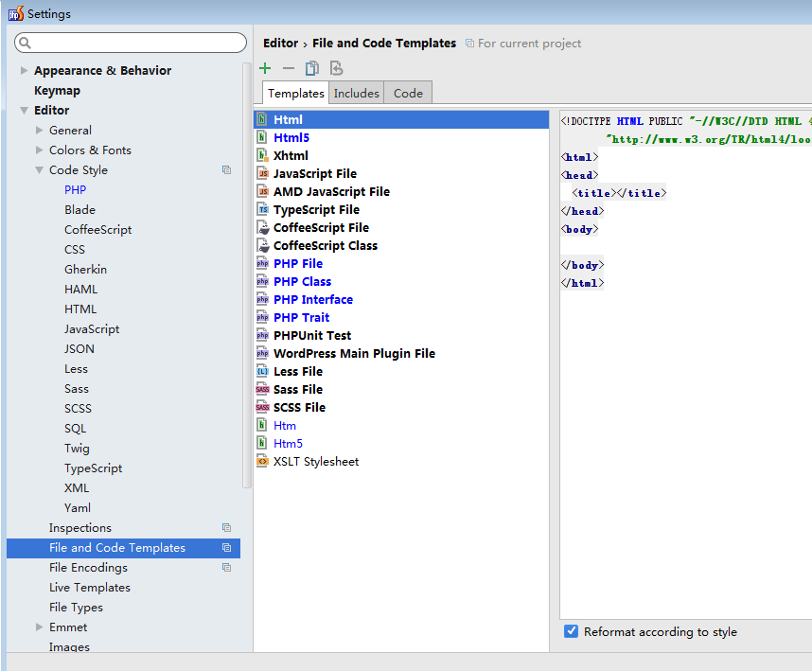This screenshot has height=671, width=812.
Task: Click the PHP Trait template icon
Action: (x=262, y=317)
